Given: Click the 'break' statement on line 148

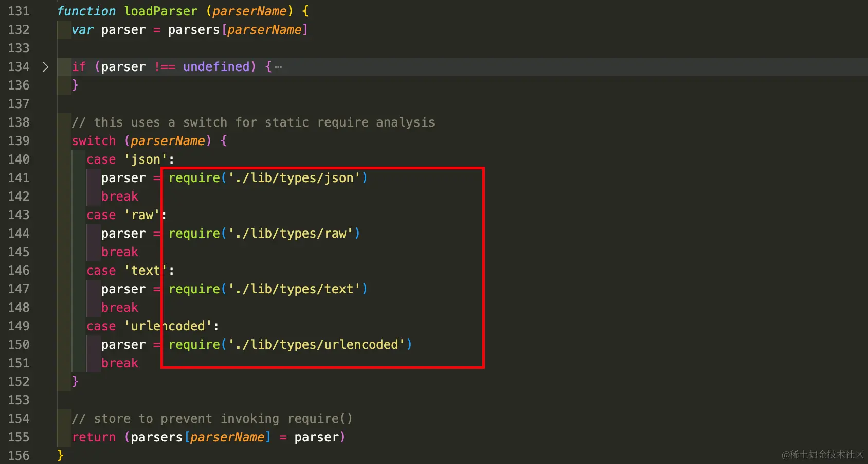Looking at the screenshot, I should (x=120, y=308).
